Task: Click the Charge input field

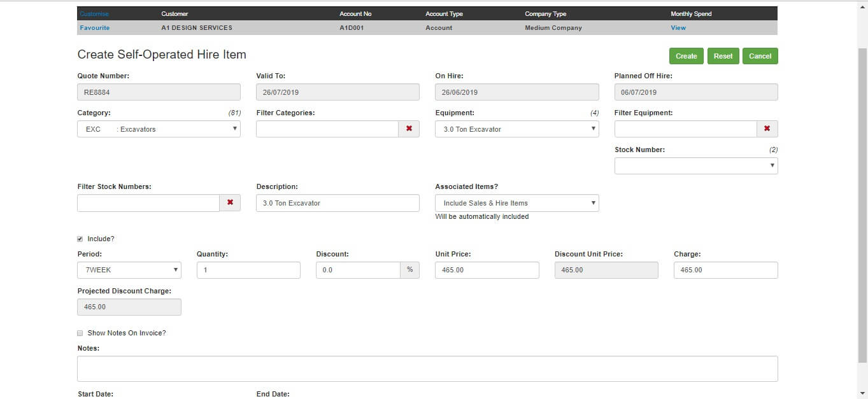Action: pos(726,270)
